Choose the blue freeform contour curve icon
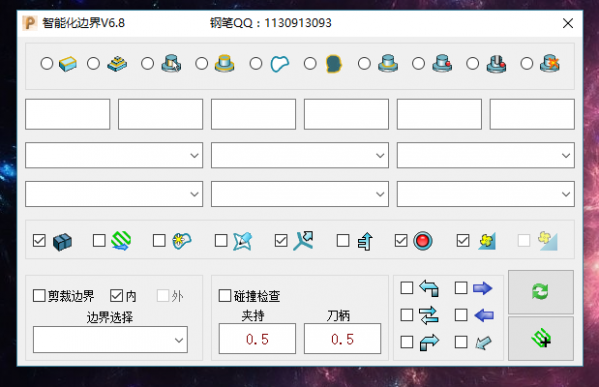Image resolution: width=599 pixels, height=387 pixels. pos(280,64)
